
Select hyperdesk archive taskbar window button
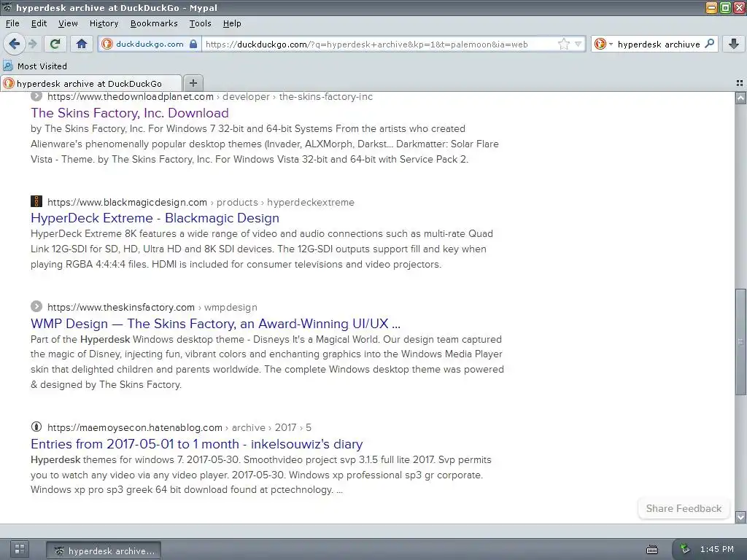[104, 551]
